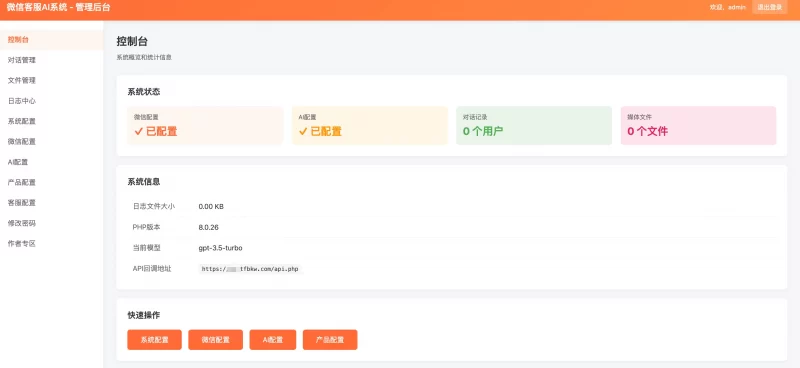Click the PHP version value 8.0.26

click(x=209, y=228)
